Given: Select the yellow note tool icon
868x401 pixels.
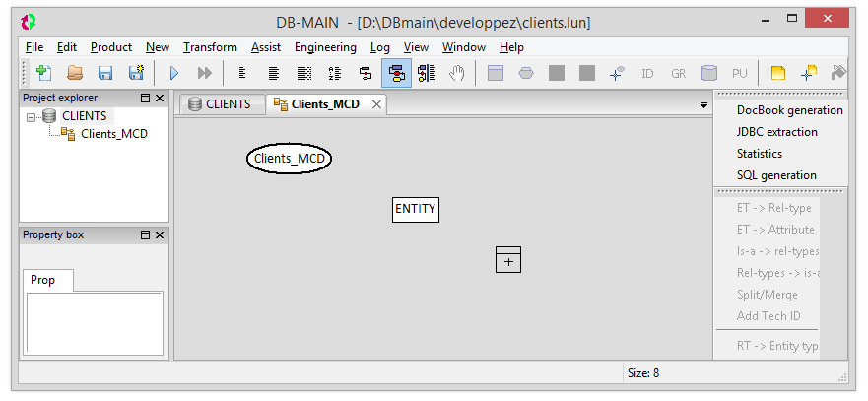Looking at the screenshot, I should click(x=778, y=73).
